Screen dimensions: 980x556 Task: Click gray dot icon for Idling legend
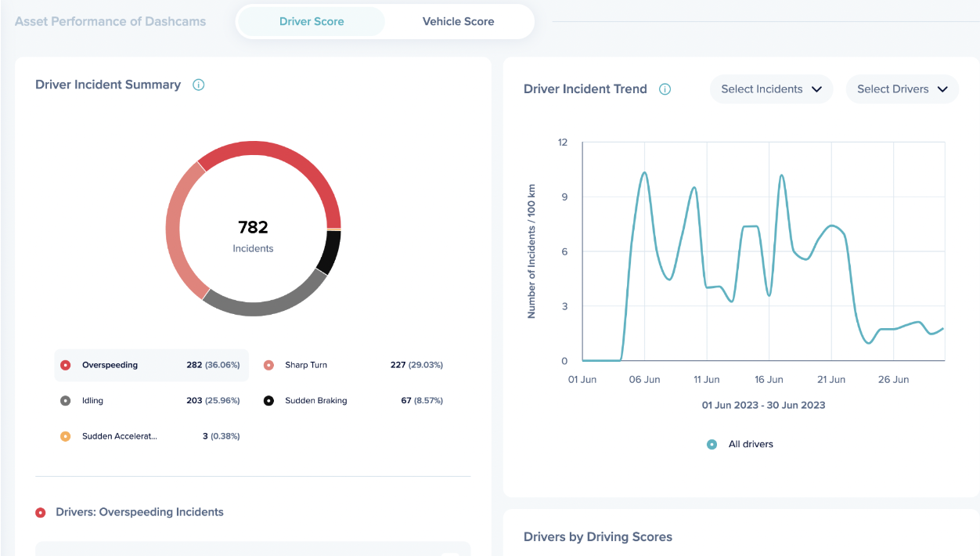click(x=66, y=400)
